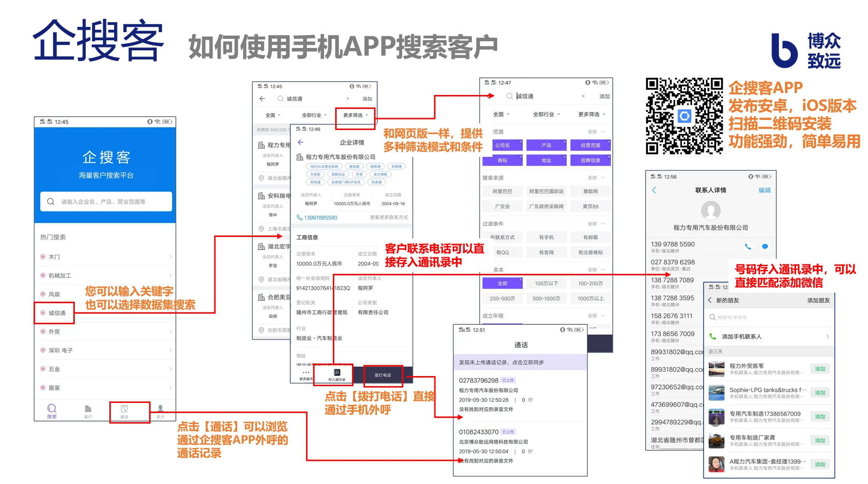Tap 添加朋友 on 新的朋友 screen
This screenshot has width=868, height=484.
(818, 300)
